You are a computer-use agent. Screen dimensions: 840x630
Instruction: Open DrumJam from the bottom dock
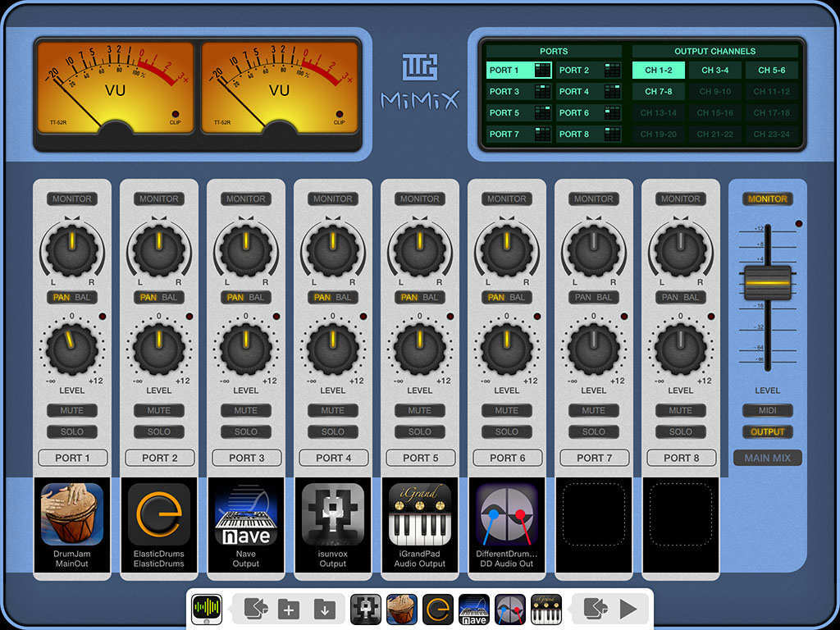(x=401, y=609)
